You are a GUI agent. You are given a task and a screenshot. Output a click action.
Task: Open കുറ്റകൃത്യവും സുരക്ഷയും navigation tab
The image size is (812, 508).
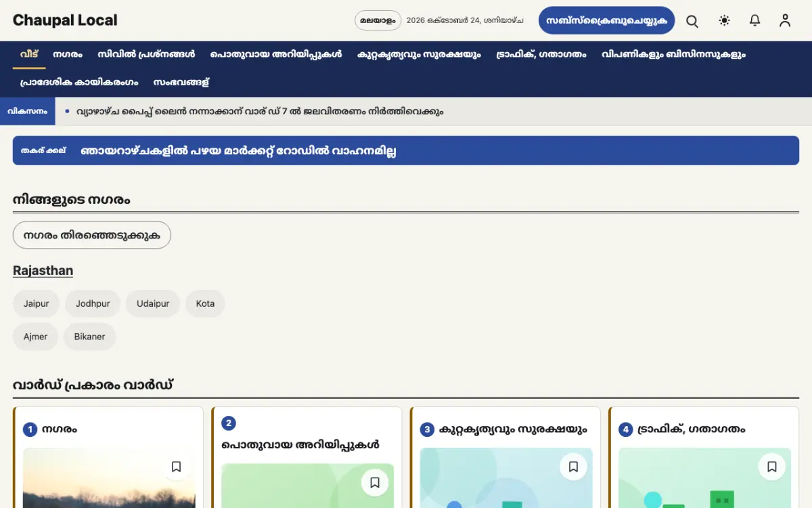coord(419,55)
